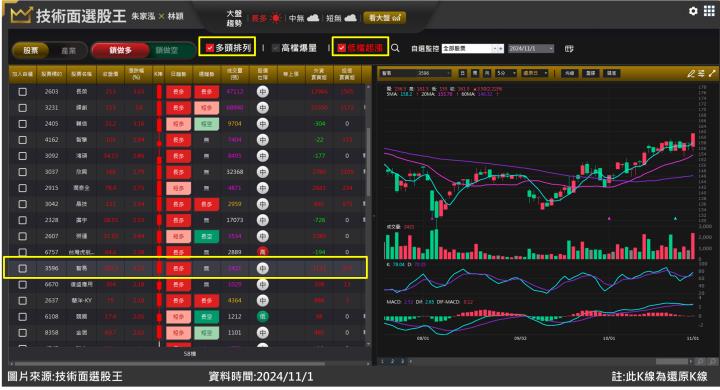This screenshot has width=720, height=390.
Task: Click the valuation circle for stock 2637
Action: point(262,300)
